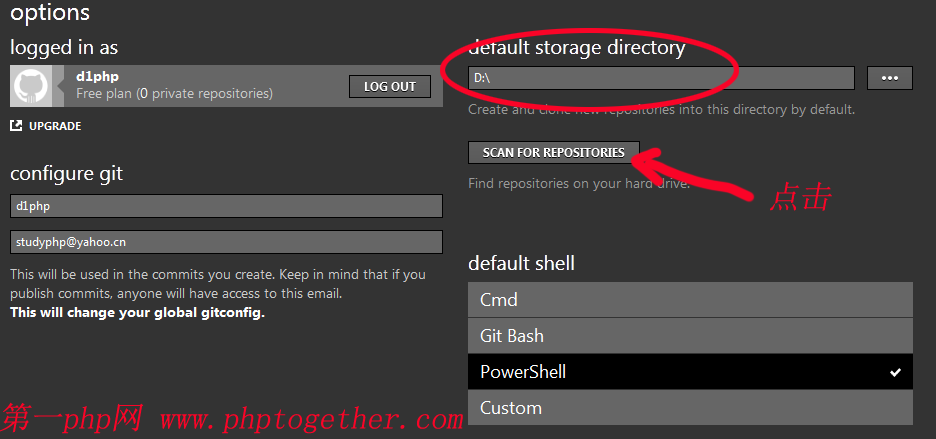This screenshot has width=936, height=439.
Task: Click the 'configure git' section heading
Action: click(66, 174)
